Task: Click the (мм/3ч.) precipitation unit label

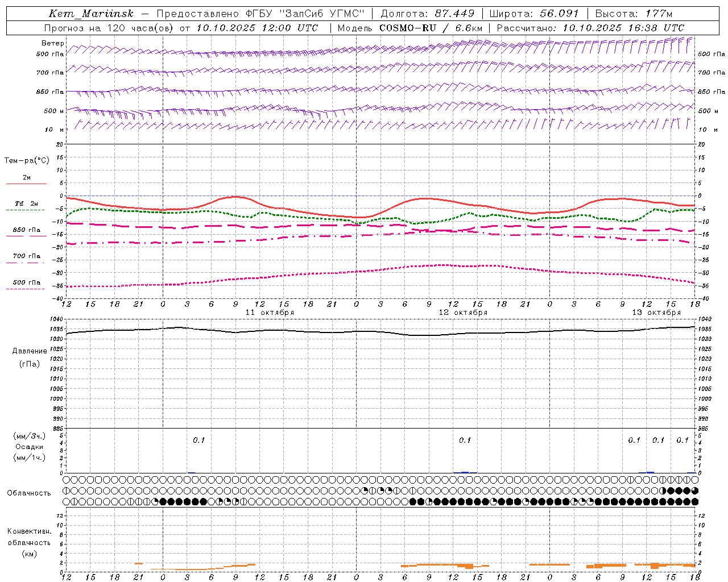Action: (30, 436)
